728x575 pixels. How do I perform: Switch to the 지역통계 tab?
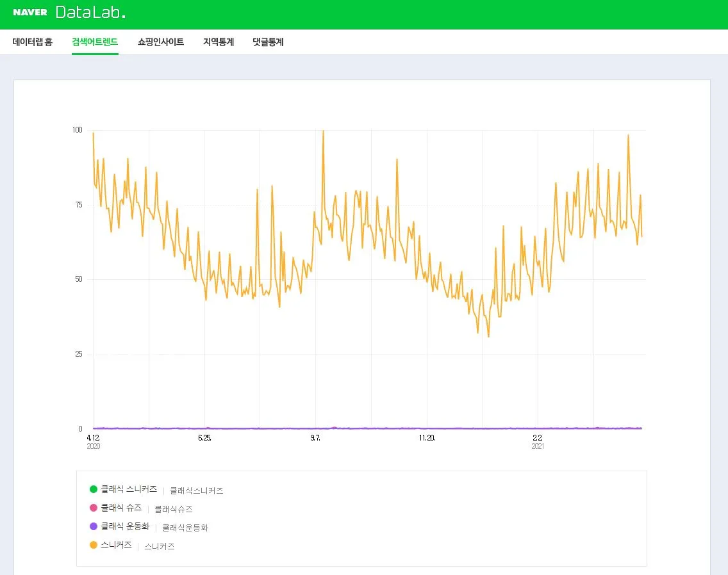click(x=219, y=42)
